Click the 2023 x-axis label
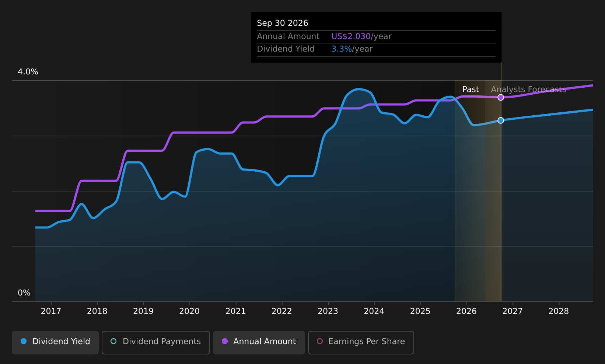This screenshot has width=605, height=364. pyautogui.click(x=328, y=311)
